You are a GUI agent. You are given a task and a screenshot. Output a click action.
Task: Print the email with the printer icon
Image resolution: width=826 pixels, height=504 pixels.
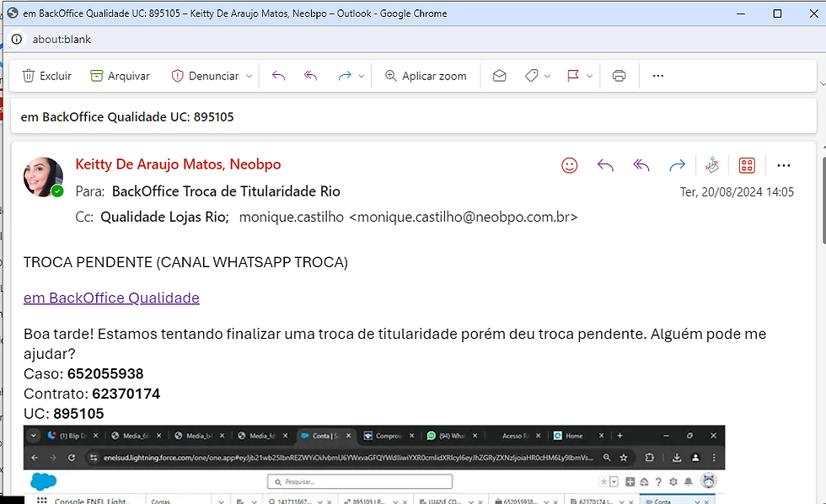point(619,76)
